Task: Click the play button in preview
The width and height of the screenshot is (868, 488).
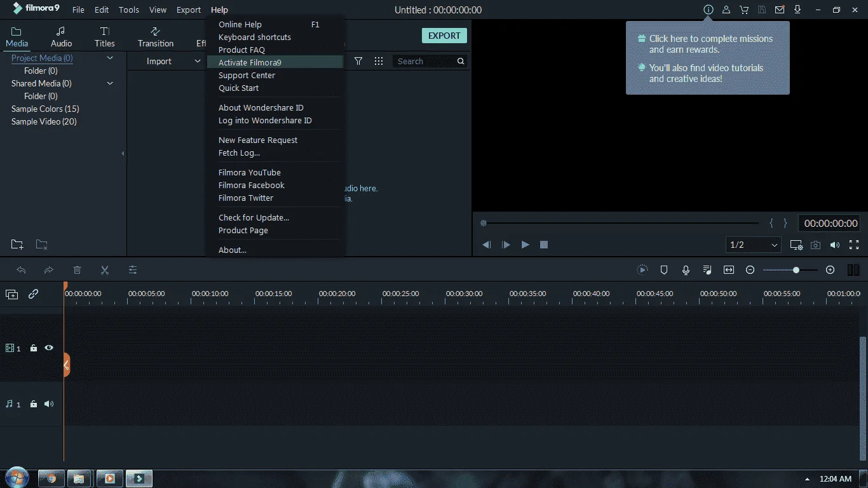Action: (x=525, y=245)
